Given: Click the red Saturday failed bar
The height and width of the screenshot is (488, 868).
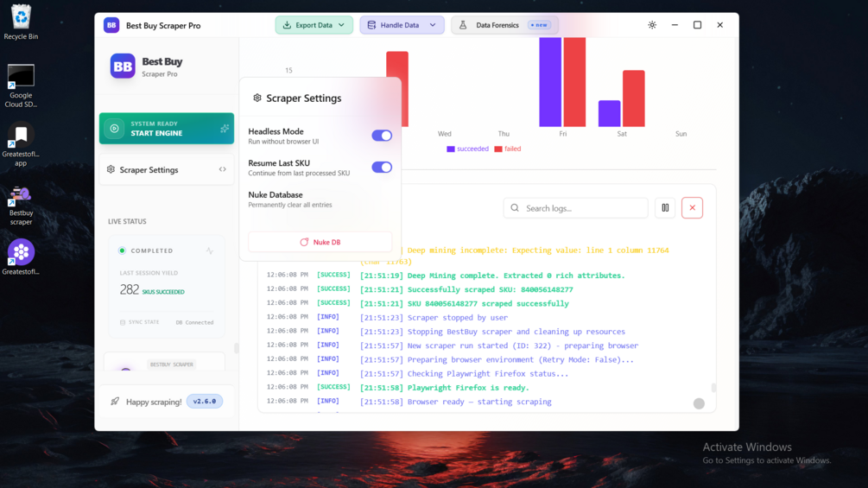Looking at the screenshot, I should tap(633, 98).
